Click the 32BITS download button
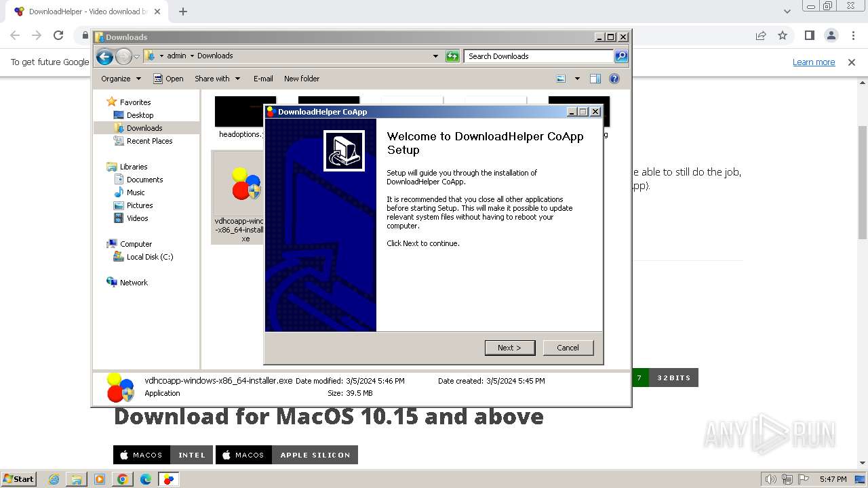868x488 pixels. pyautogui.click(x=673, y=378)
